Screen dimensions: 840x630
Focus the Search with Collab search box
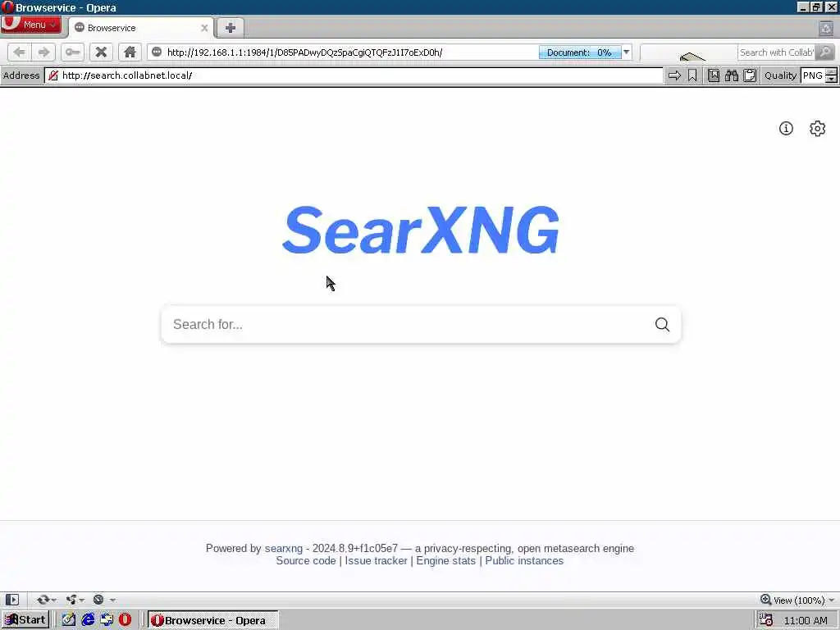tap(776, 52)
